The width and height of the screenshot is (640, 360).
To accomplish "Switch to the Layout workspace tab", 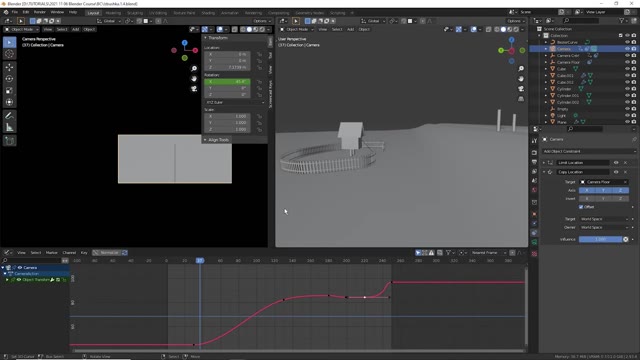I will pos(93,13).
